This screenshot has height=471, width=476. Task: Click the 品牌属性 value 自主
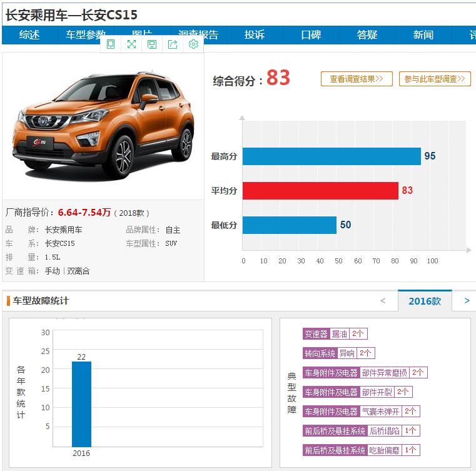point(173,230)
